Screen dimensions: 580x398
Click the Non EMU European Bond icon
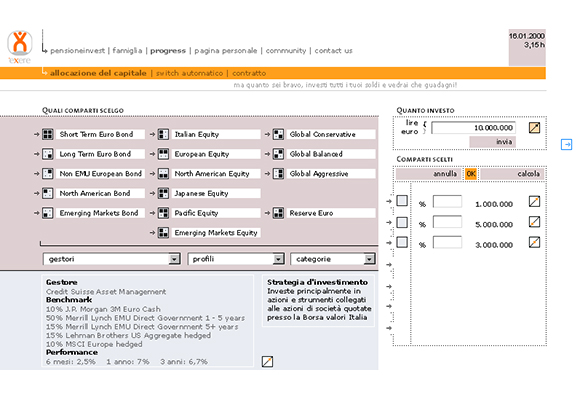[x=48, y=173]
